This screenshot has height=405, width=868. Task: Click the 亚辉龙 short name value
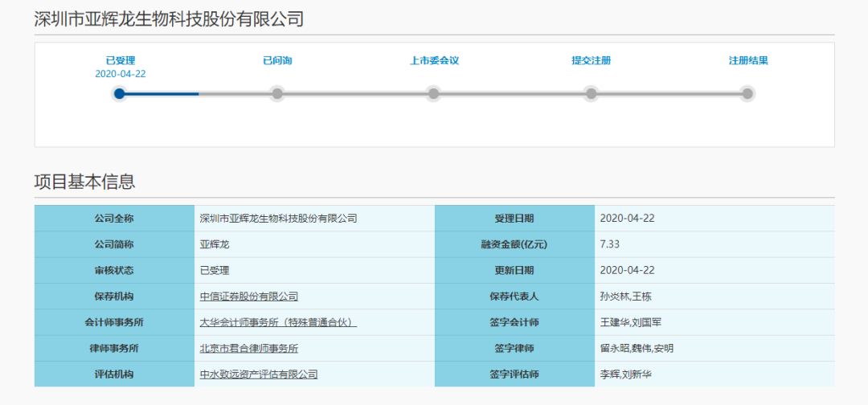[x=215, y=244]
